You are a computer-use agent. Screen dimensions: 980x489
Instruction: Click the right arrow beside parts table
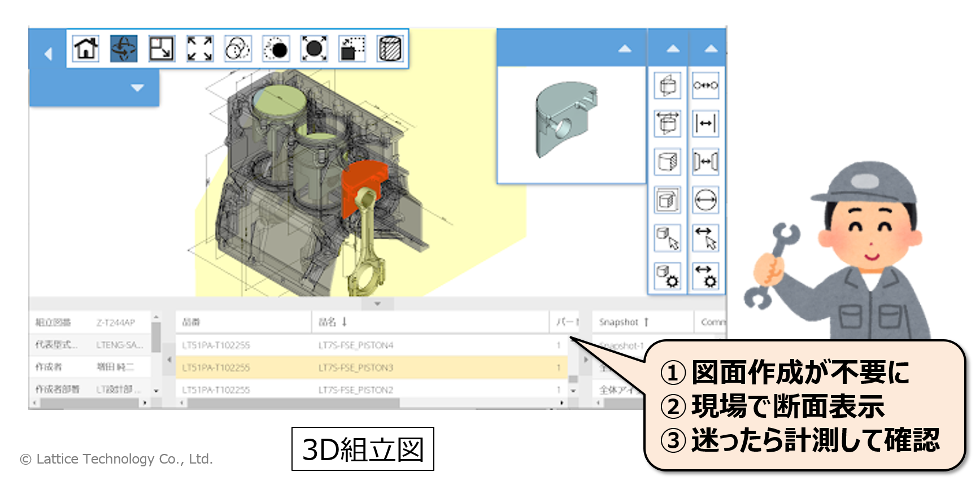pyautogui.click(x=585, y=360)
